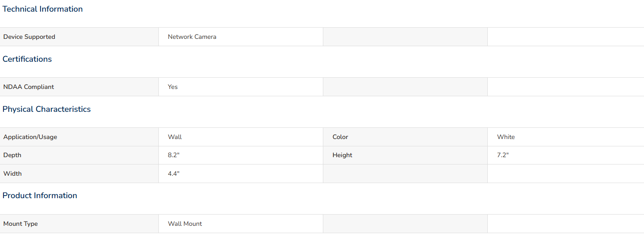644x234 pixels.
Task: Click the Network Camera value
Action: [x=192, y=37]
